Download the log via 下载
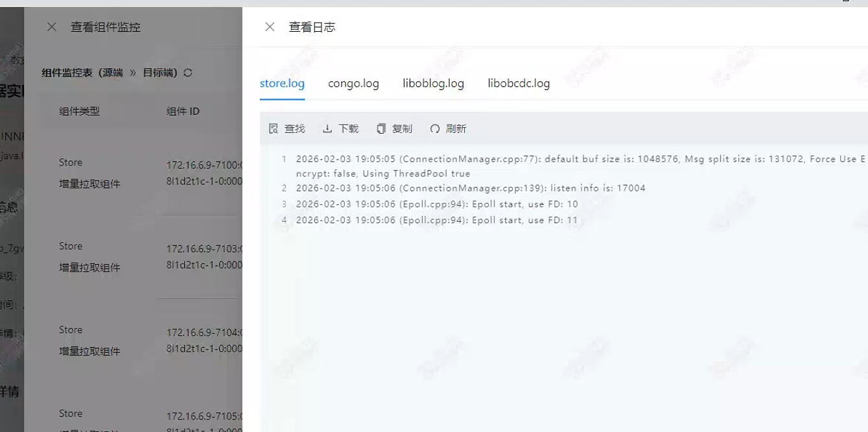 point(341,128)
